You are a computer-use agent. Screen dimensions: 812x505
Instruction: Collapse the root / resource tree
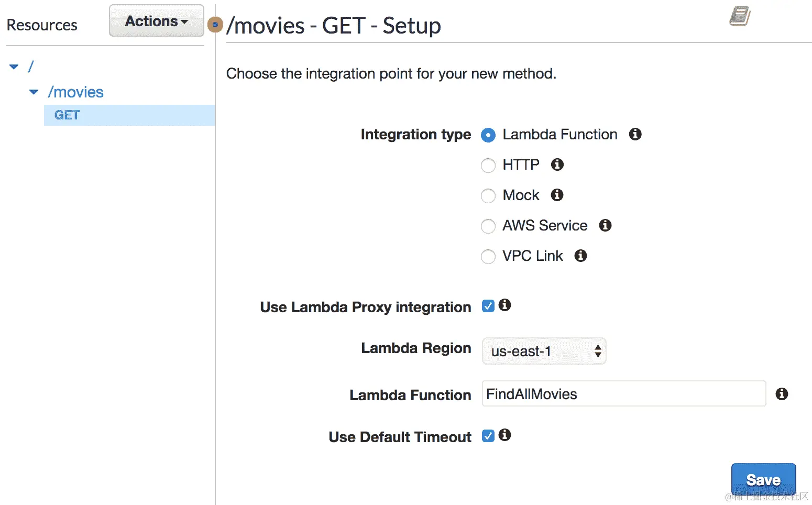click(x=14, y=67)
